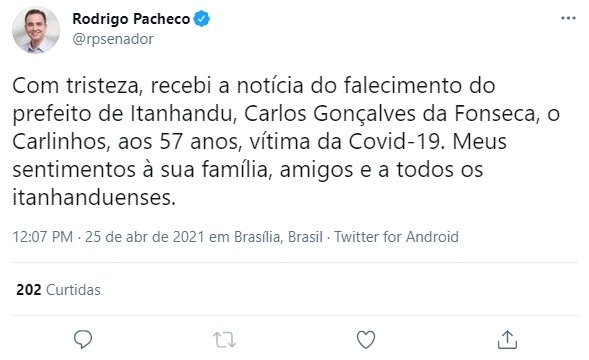Like the tweet with the heart icon
Image resolution: width=589 pixels, height=360 pixels.
tap(365, 339)
